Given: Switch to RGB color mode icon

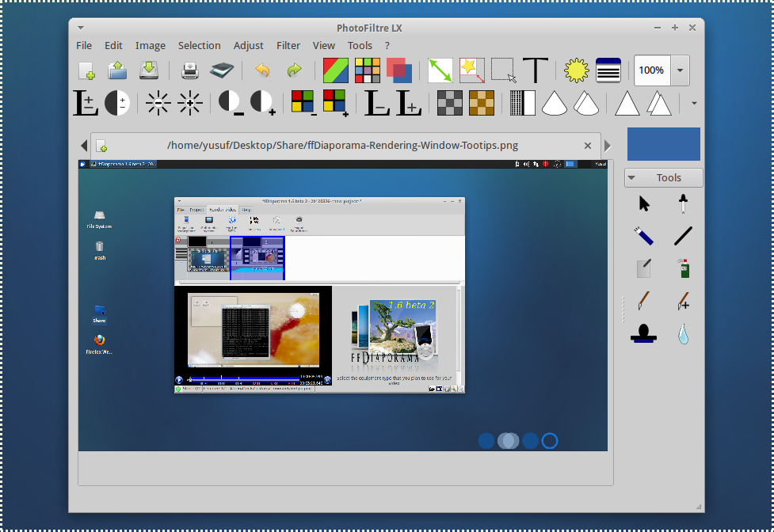Looking at the screenshot, I should (336, 70).
